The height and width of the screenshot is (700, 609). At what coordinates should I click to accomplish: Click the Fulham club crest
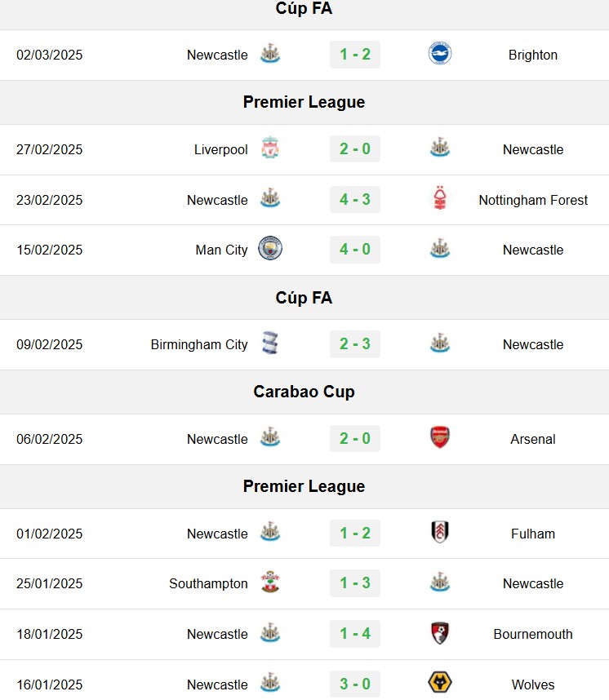[x=440, y=532]
